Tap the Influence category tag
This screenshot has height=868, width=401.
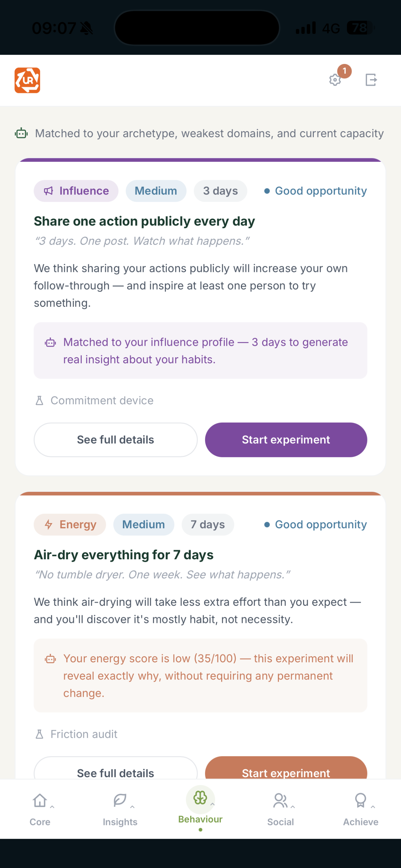[76, 191]
